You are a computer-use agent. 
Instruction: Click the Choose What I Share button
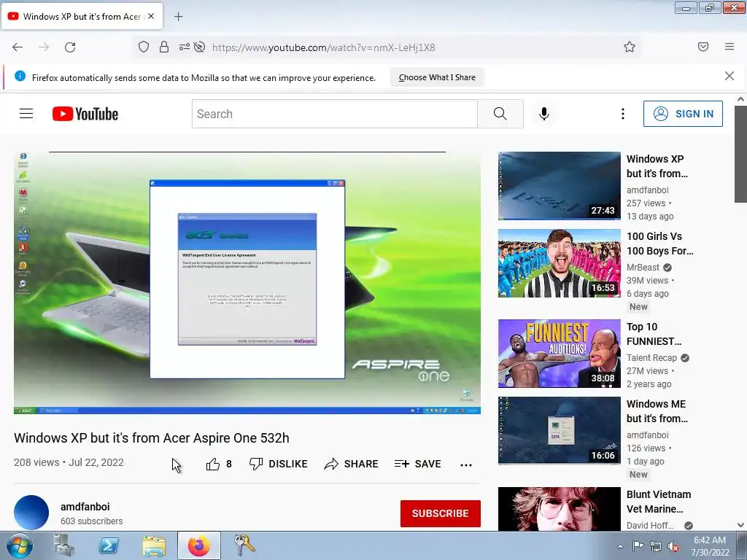click(437, 77)
